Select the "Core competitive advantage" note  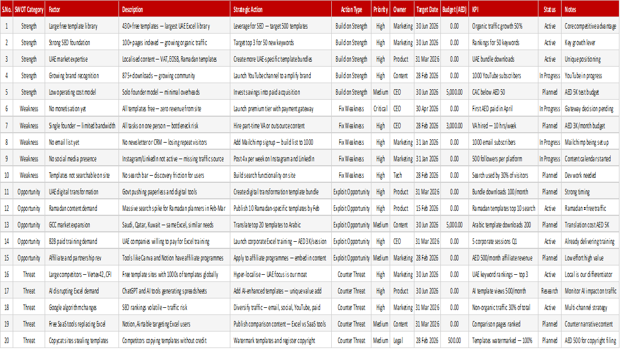click(590, 26)
